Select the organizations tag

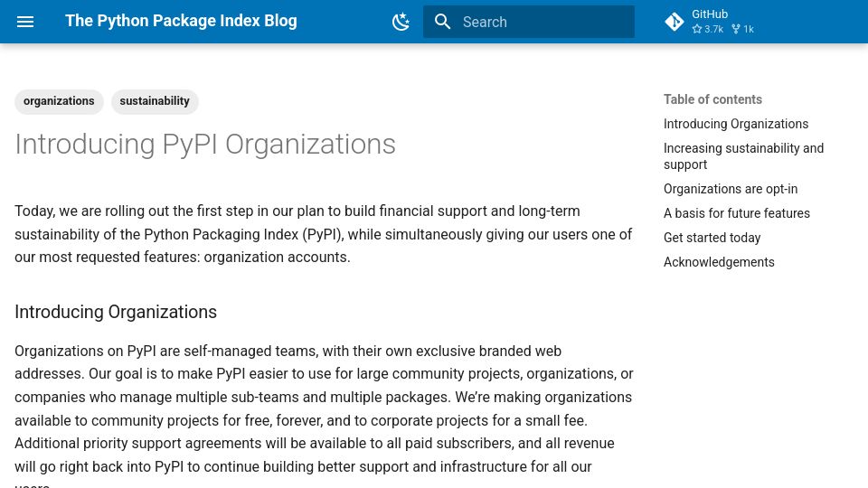(59, 101)
